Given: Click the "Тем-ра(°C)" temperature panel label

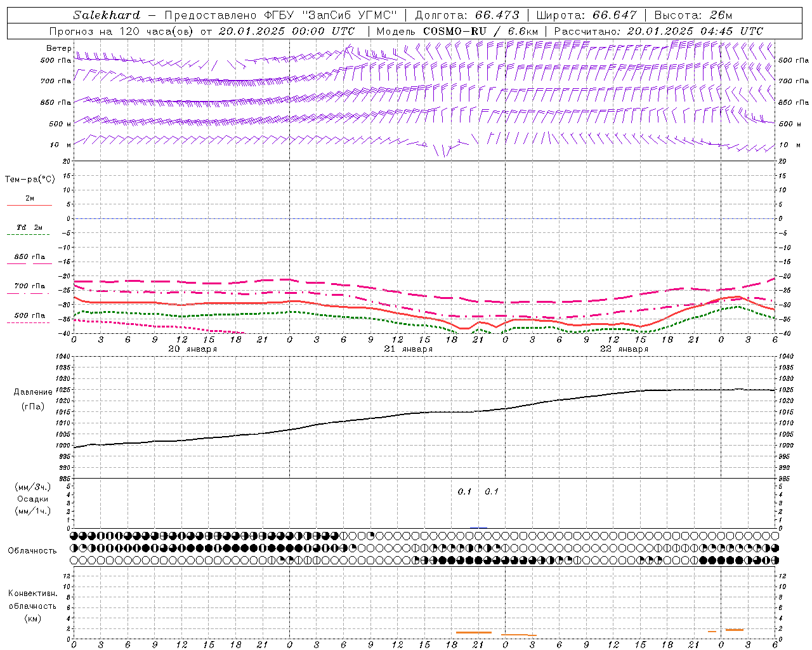Looking at the screenshot, I should [30, 179].
